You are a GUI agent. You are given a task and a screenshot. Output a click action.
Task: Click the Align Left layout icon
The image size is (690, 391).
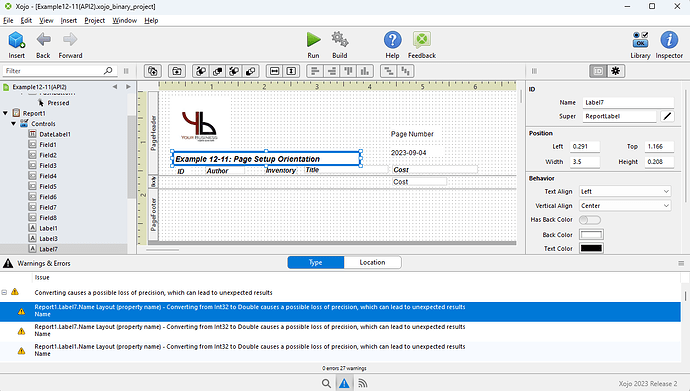click(315, 71)
